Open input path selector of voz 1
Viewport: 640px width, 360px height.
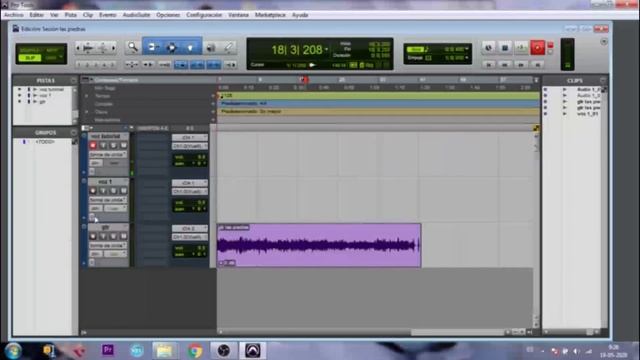[x=190, y=183]
